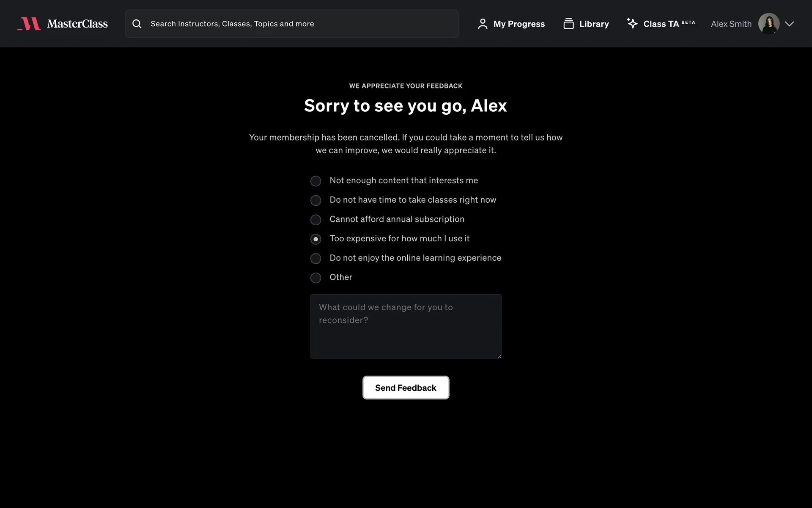Click the MasterClass logo
Image resolution: width=812 pixels, height=508 pixels.
tap(63, 24)
